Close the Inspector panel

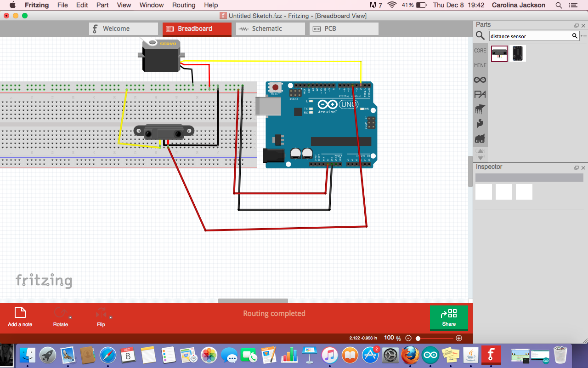coord(583,168)
